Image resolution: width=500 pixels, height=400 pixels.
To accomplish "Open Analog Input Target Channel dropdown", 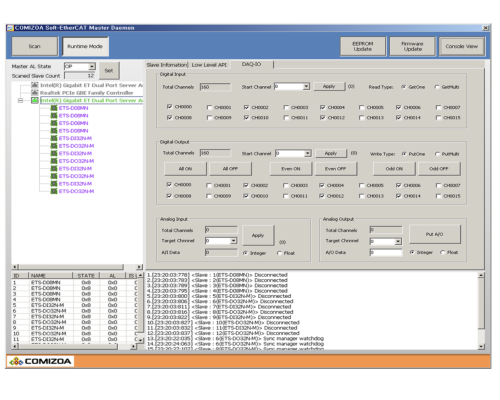I will coord(233,241).
